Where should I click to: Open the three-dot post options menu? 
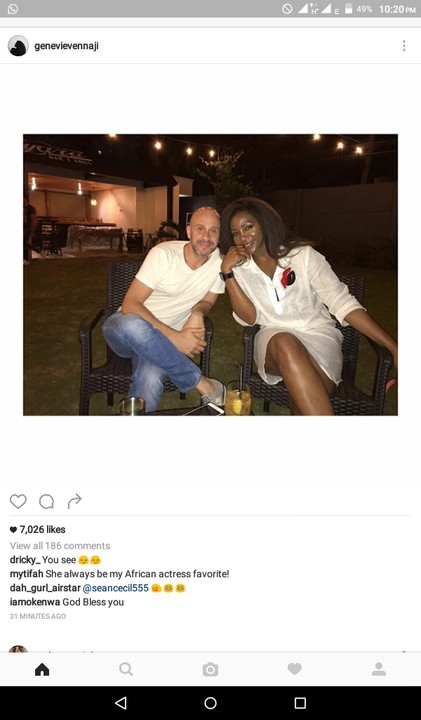[x=404, y=45]
